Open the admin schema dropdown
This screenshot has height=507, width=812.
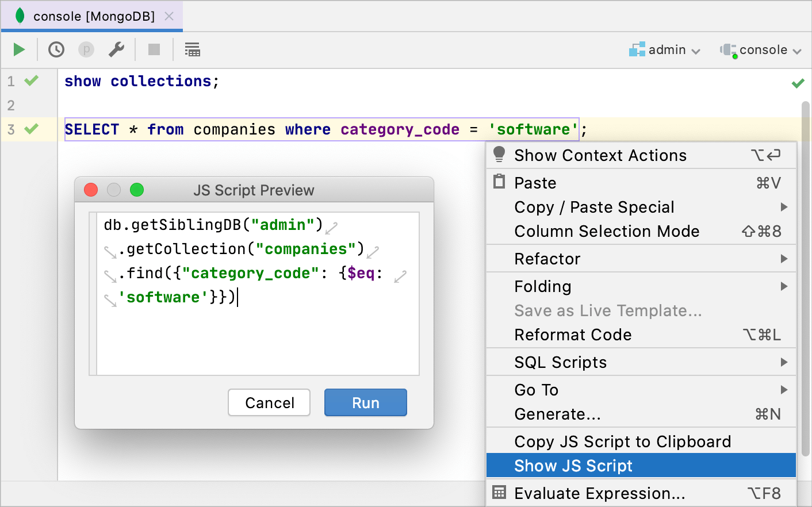[x=665, y=49]
